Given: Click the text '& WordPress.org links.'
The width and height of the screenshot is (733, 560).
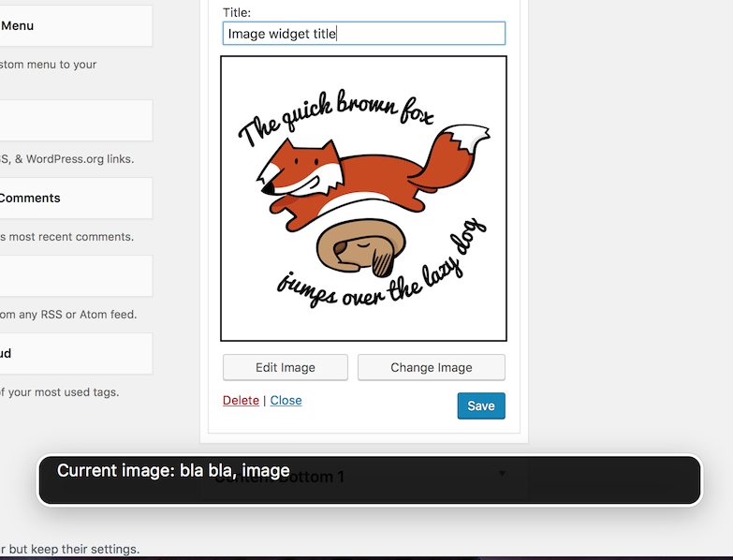Looking at the screenshot, I should click(74, 159).
